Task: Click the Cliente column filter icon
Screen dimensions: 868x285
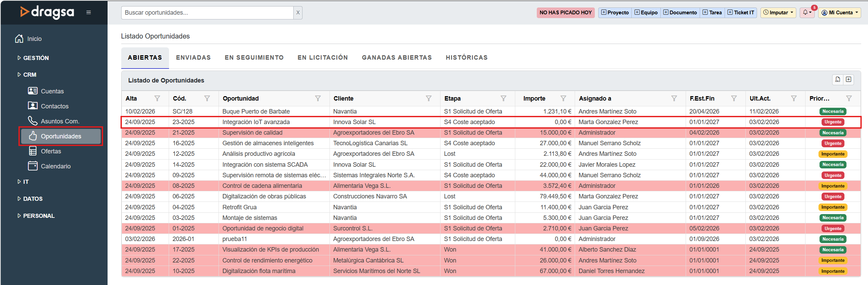Action: (x=429, y=99)
